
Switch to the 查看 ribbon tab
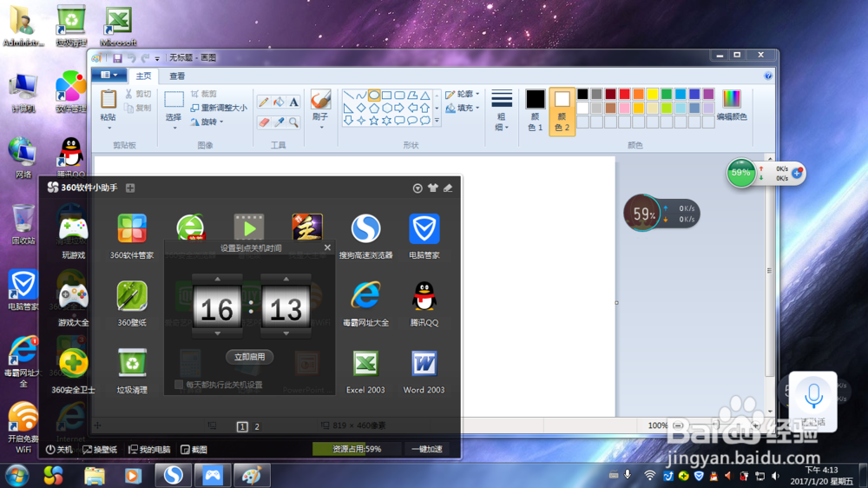[x=177, y=76]
